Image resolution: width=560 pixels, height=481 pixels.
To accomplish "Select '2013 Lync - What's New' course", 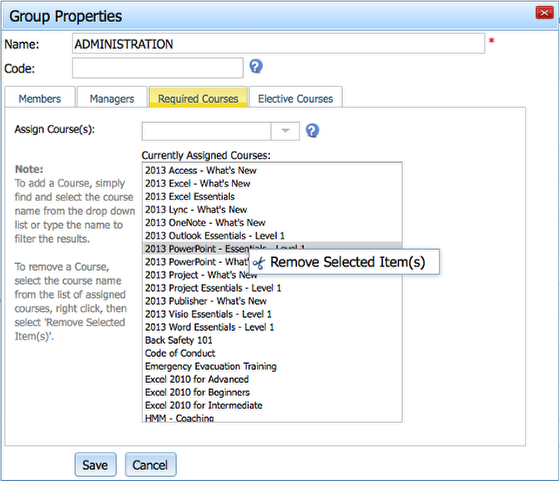I will pyautogui.click(x=272, y=210).
